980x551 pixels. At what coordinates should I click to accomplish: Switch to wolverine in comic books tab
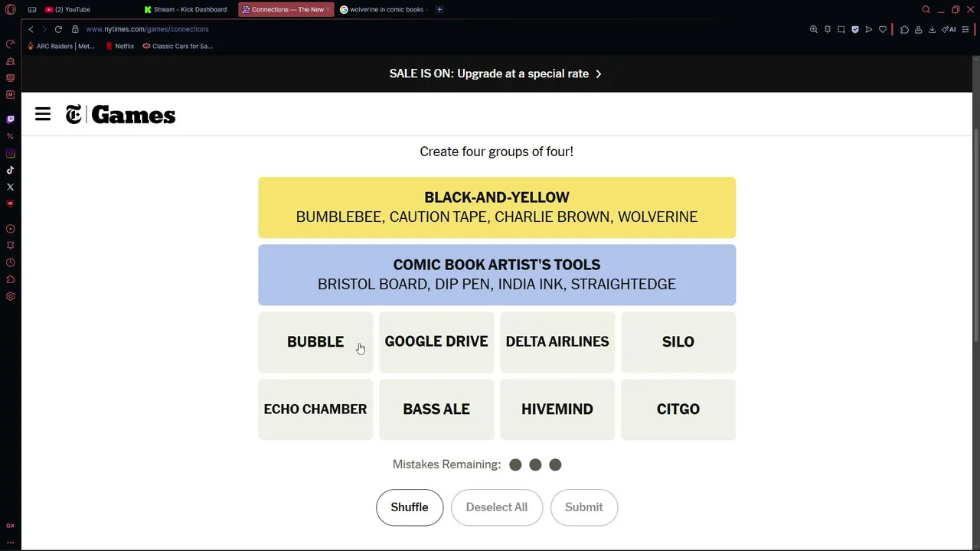pyautogui.click(x=383, y=9)
